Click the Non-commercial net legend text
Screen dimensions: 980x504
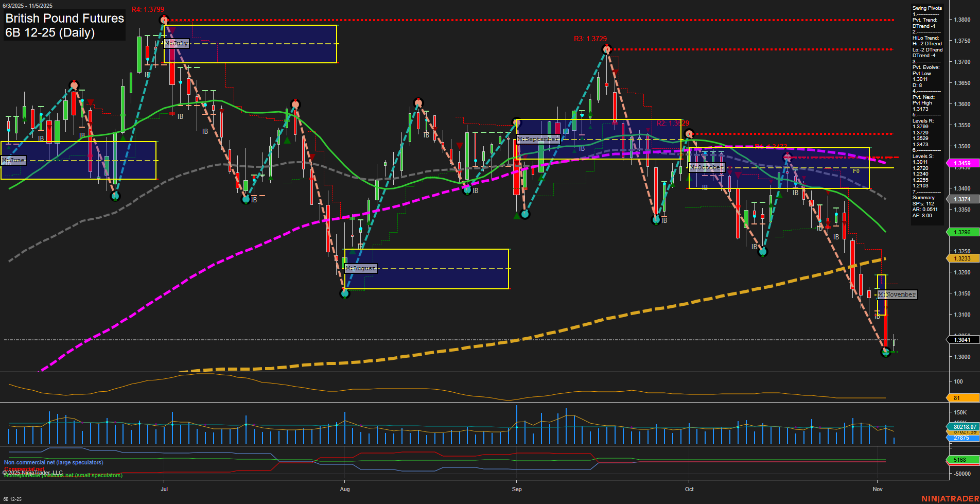click(x=54, y=462)
